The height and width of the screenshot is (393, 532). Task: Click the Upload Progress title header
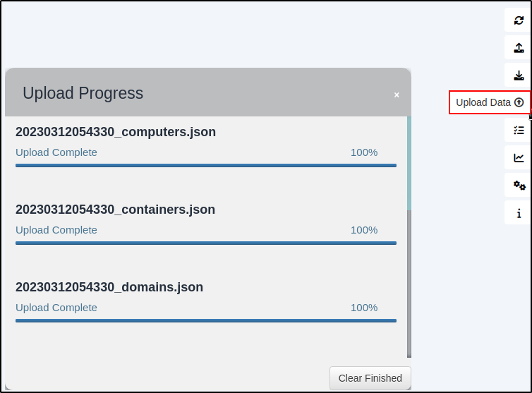point(83,93)
